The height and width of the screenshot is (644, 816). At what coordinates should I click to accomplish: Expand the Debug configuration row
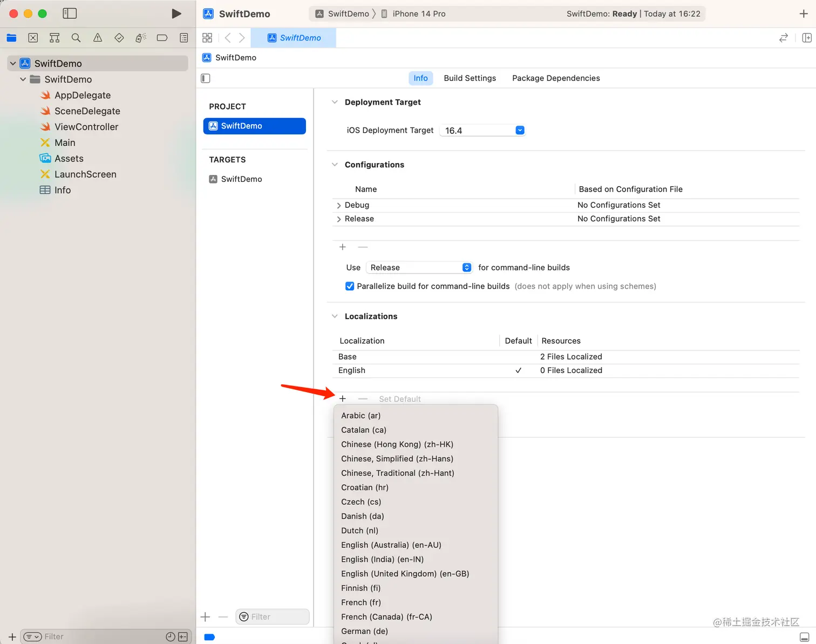[338, 205]
